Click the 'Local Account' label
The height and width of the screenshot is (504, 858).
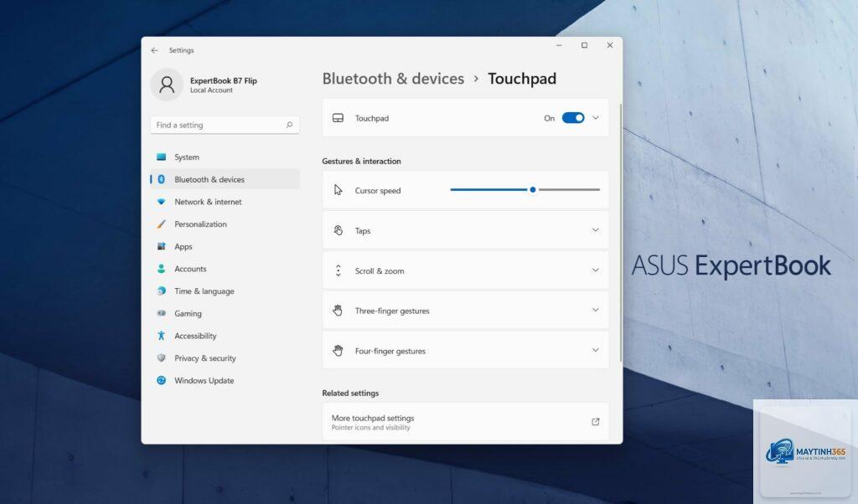[x=211, y=90]
